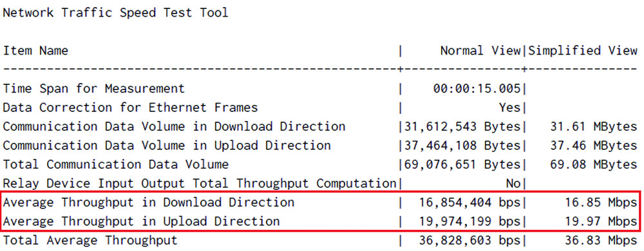The image size is (644, 251).
Task: Select the Total Average Throughput label
Action: point(90,240)
